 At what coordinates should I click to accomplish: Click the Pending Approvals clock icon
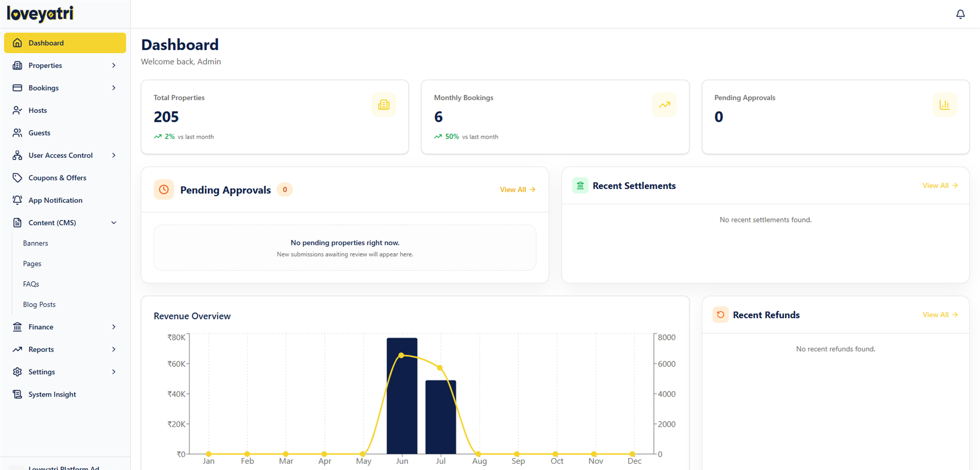pos(164,189)
